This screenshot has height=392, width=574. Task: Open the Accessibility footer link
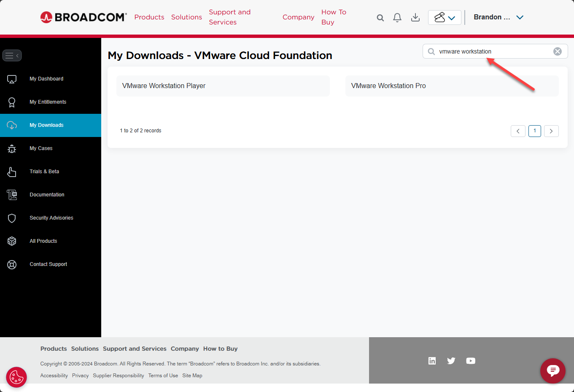[x=54, y=376]
